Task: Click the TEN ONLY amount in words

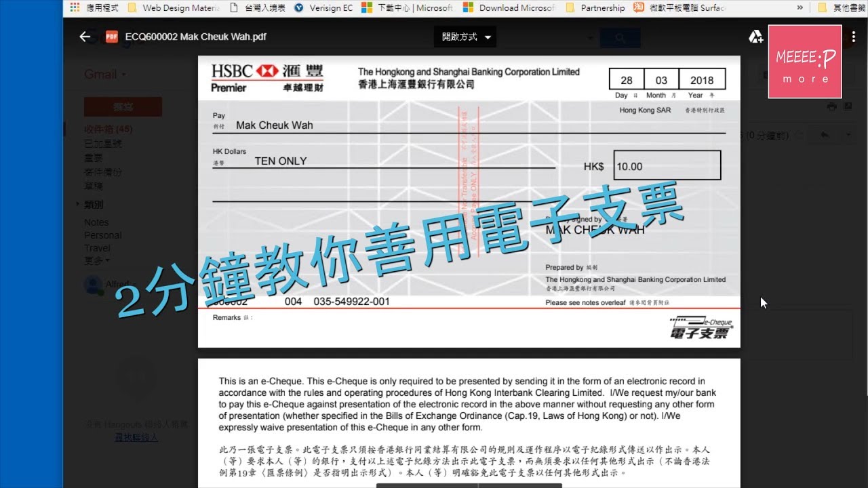Action: (281, 161)
